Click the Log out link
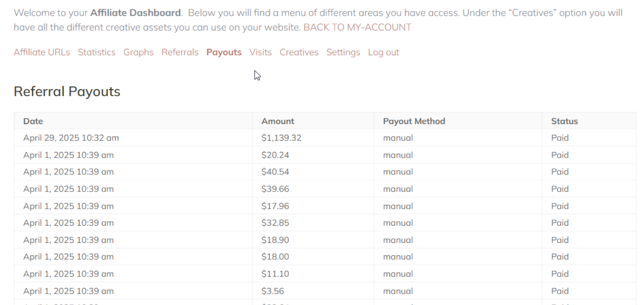This screenshot has height=305, width=644. [384, 52]
